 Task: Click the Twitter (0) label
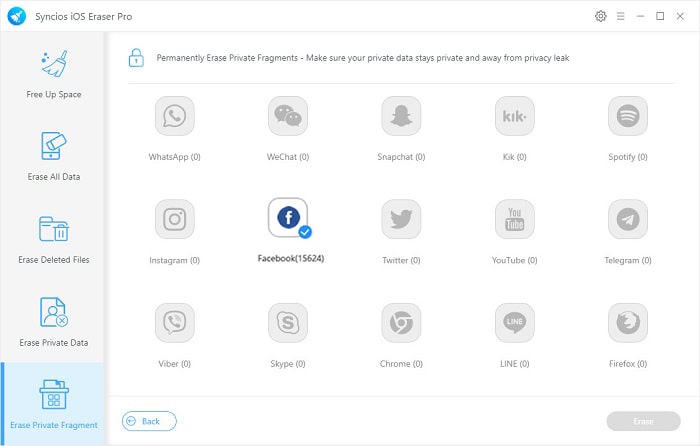[401, 260]
